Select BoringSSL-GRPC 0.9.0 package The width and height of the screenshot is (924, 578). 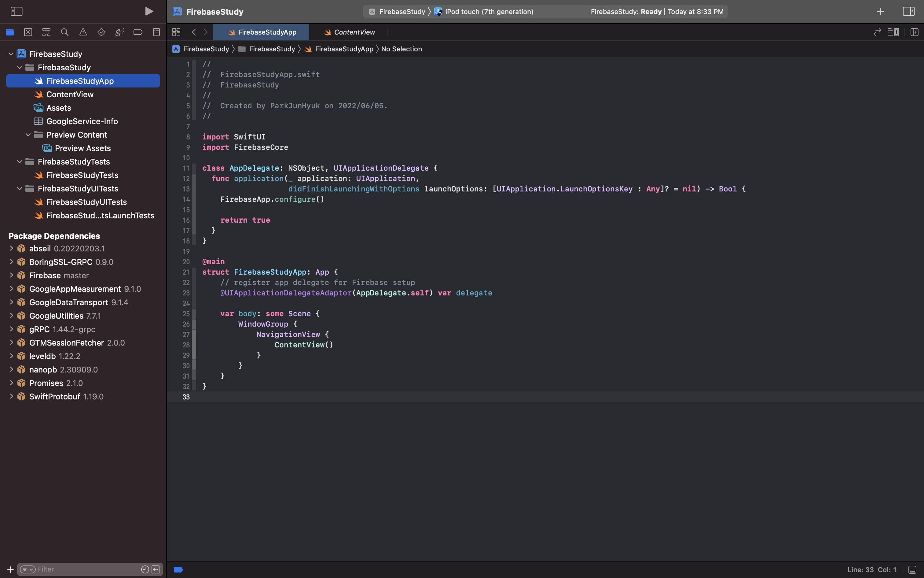pyautogui.click(x=83, y=262)
